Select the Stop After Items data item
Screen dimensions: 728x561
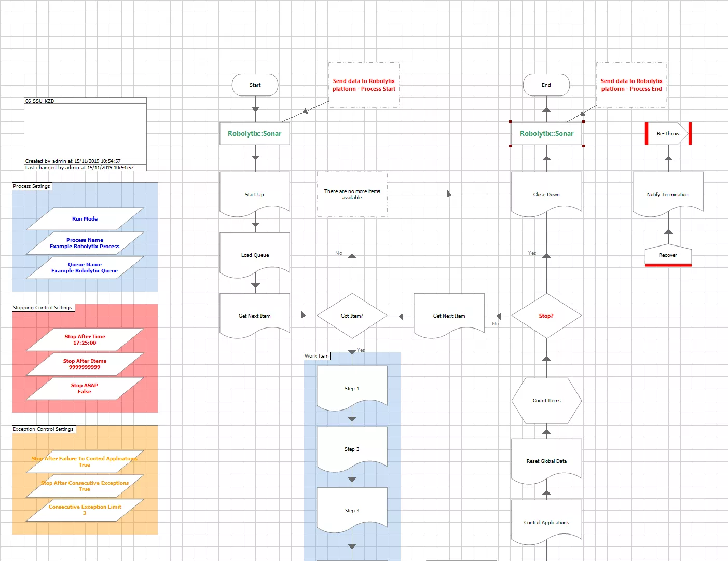[85, 364]
